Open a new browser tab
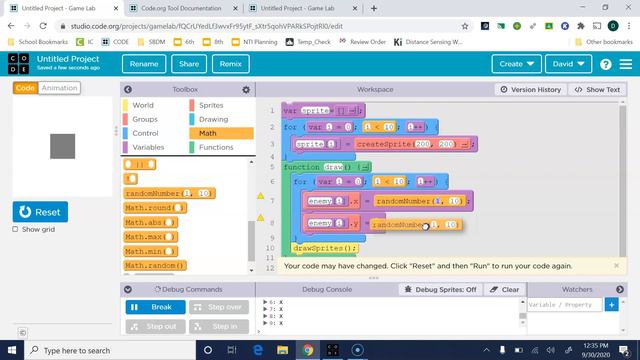640x360 pixels. coord(373,8)
